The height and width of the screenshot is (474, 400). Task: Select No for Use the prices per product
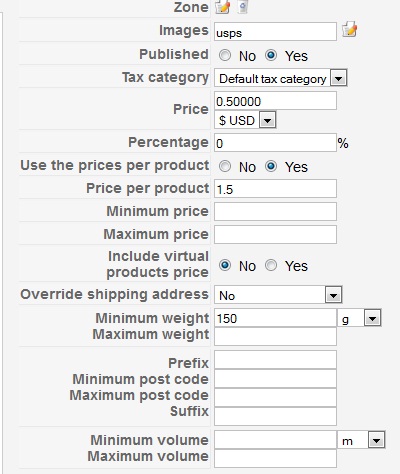click(225, 166)
